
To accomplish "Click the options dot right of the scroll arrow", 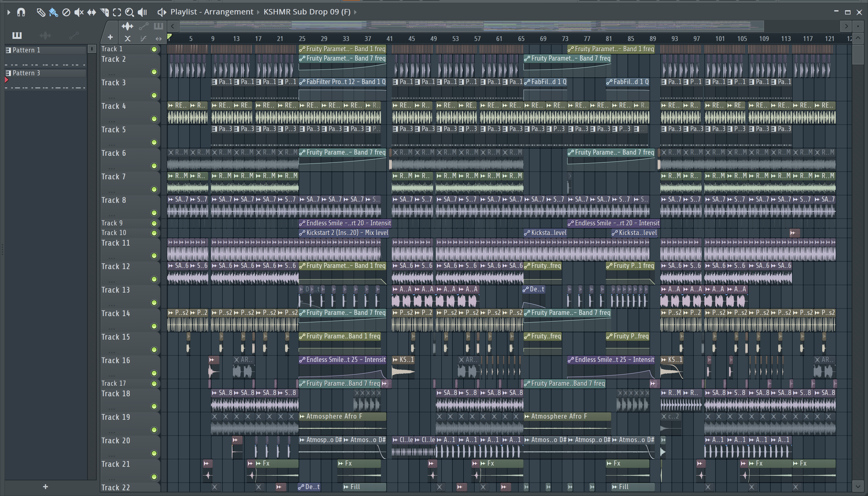I will point(858,26).
